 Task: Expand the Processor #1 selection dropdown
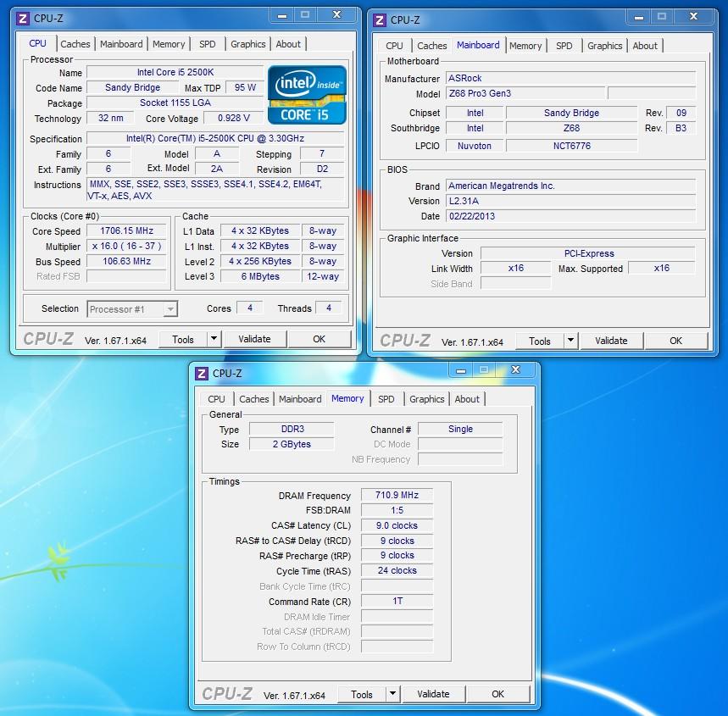tap(171, 309)
